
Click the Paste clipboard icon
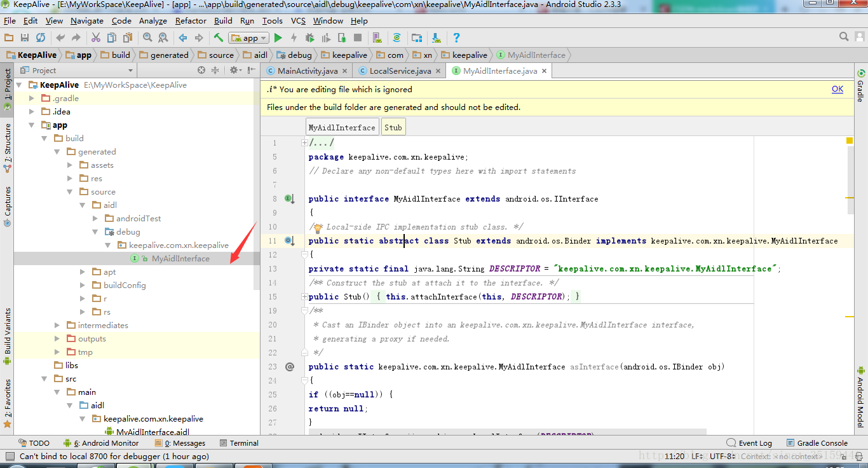[128, 38]
